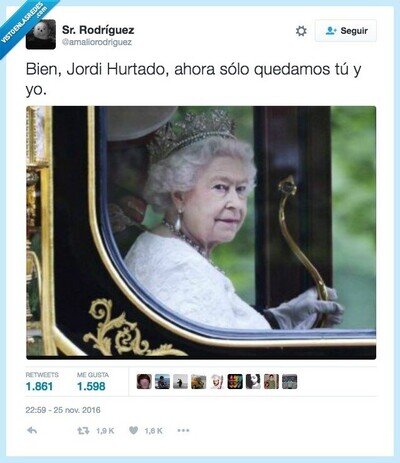Open the three-dots more options
The width and height of the screenshot is (400, 463).
(x=183, y=430)
